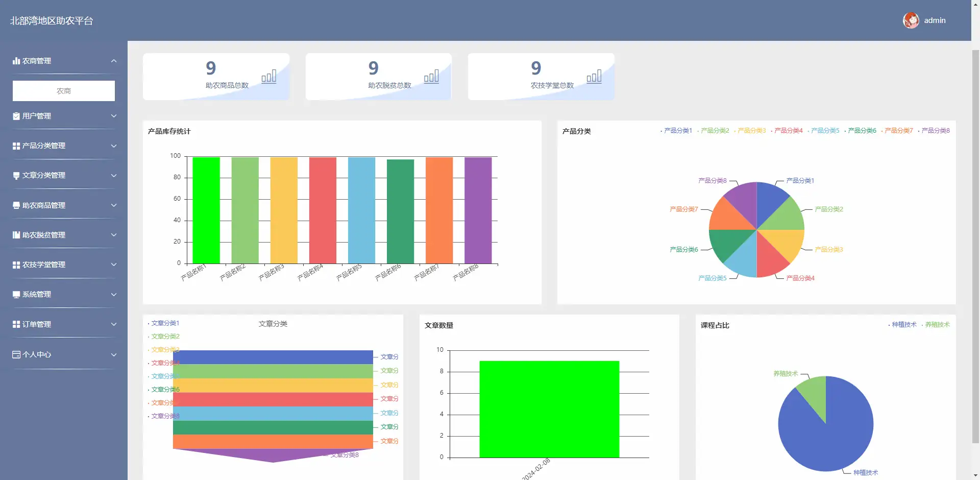Click the 助农脱贫总数 card chart icon
980x480 pixels.
[x=431, y=77]
